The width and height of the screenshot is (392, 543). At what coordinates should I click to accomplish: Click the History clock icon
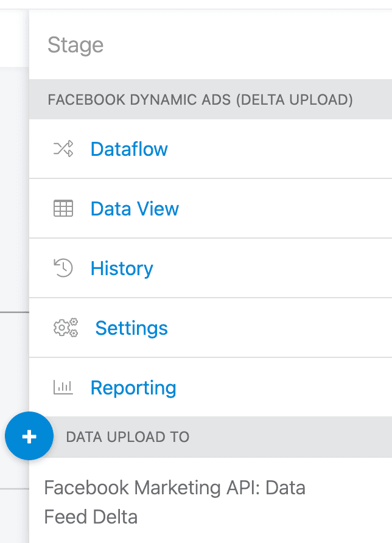[63, 268]
